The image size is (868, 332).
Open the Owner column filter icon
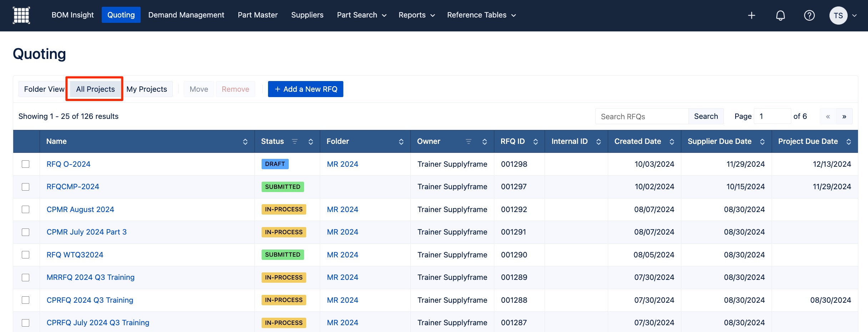pos(469,141)
